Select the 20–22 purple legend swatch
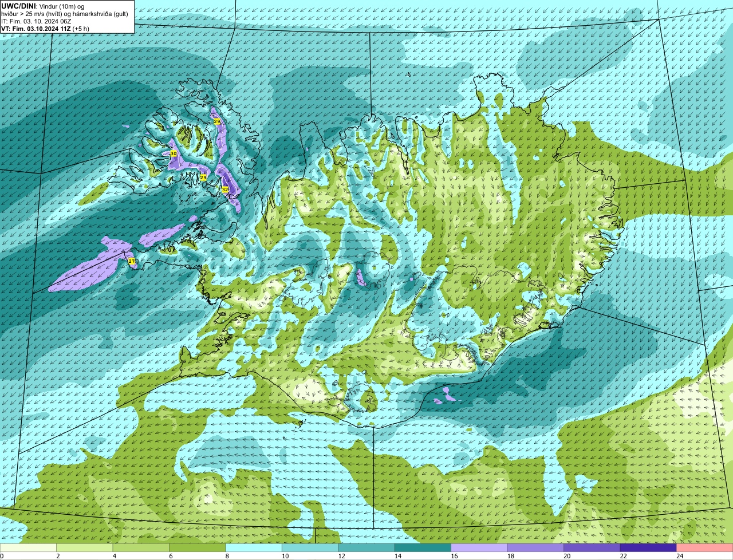Image resolution: width=733 pixels, height=560 pixels. click(592, 548)
